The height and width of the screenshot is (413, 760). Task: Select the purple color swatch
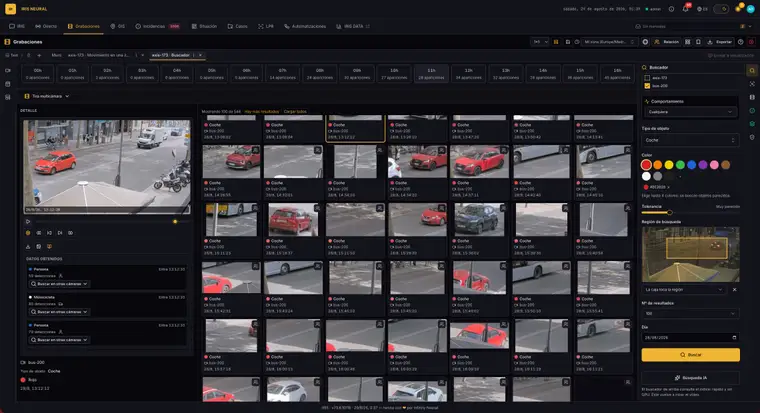[x=703, y=165]
